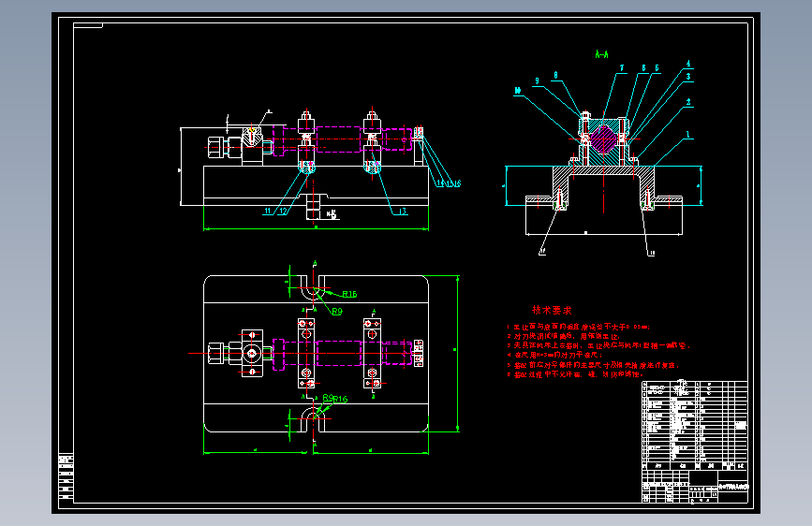Select technical requirement line 5 in red

(593, 364)
